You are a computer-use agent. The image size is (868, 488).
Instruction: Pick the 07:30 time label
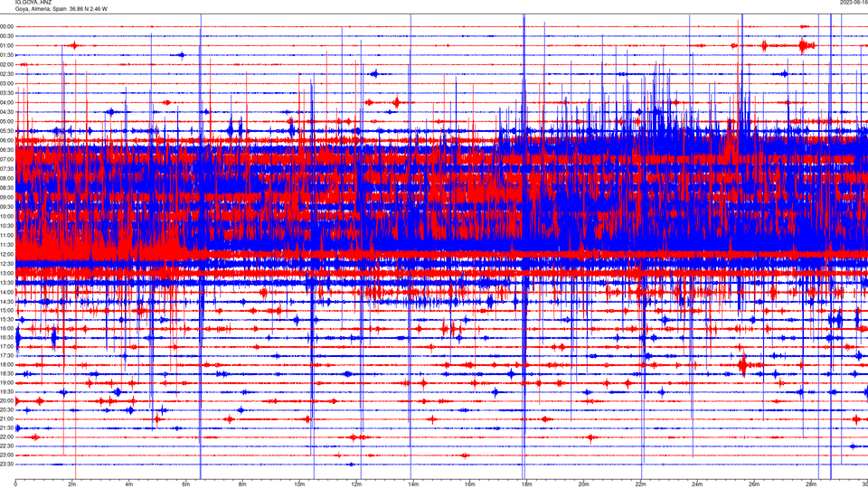point(6,169)
